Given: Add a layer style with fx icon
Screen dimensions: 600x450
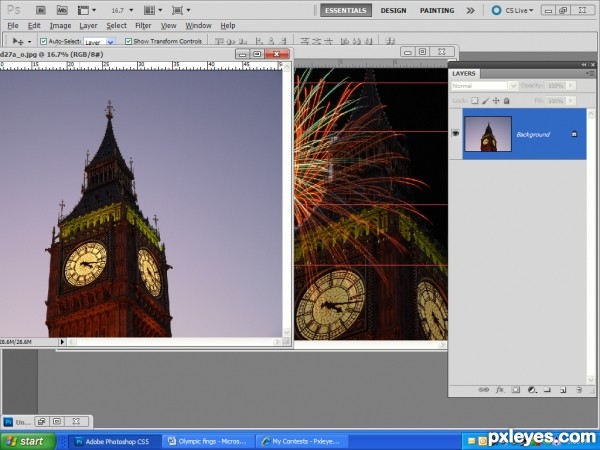Looking at the screenshot, I should [500, 390].
